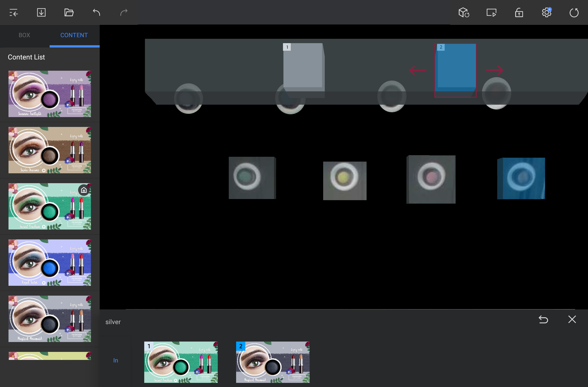The width and height of the screenshot is (588, 387).
Task: Click the 3D box rotate icon
Action: tap(464, 12)
